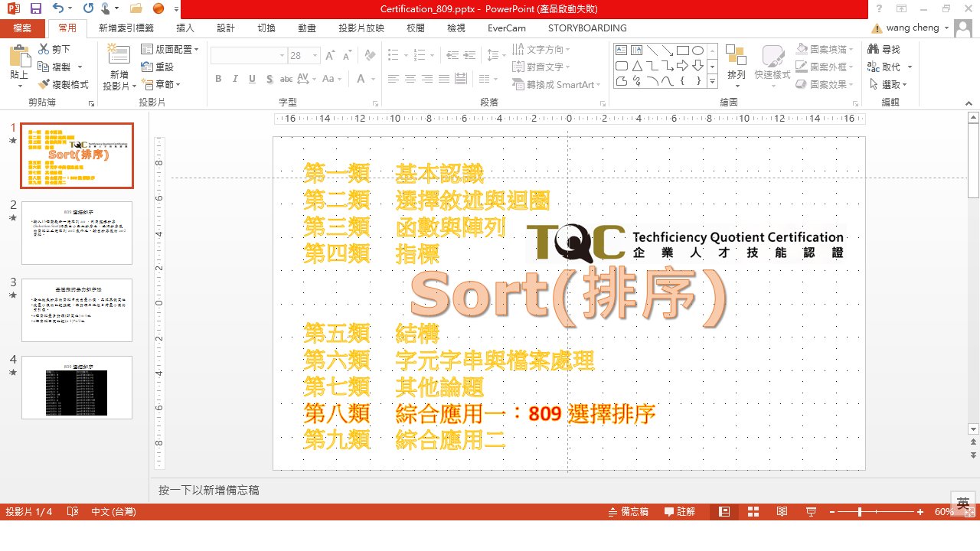The image size is (980, 551).
Task: Click the zoom slider handle
Action: (x=860, y=512)
